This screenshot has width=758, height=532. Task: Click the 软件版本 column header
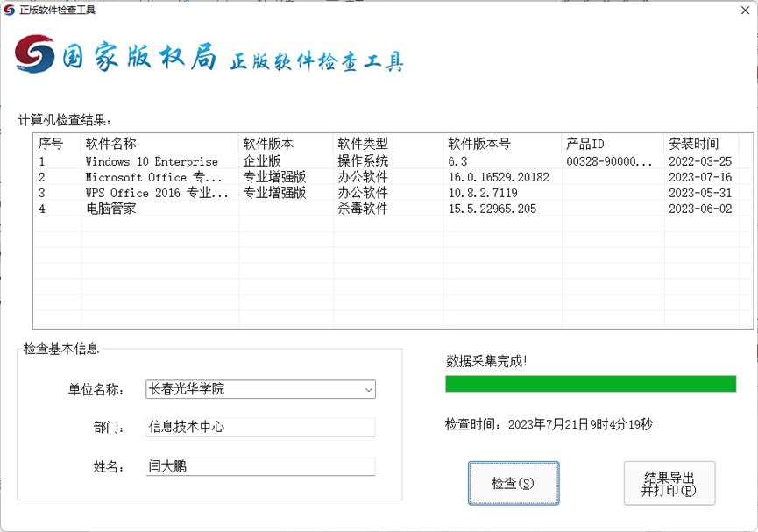click(x=287, y=144)
